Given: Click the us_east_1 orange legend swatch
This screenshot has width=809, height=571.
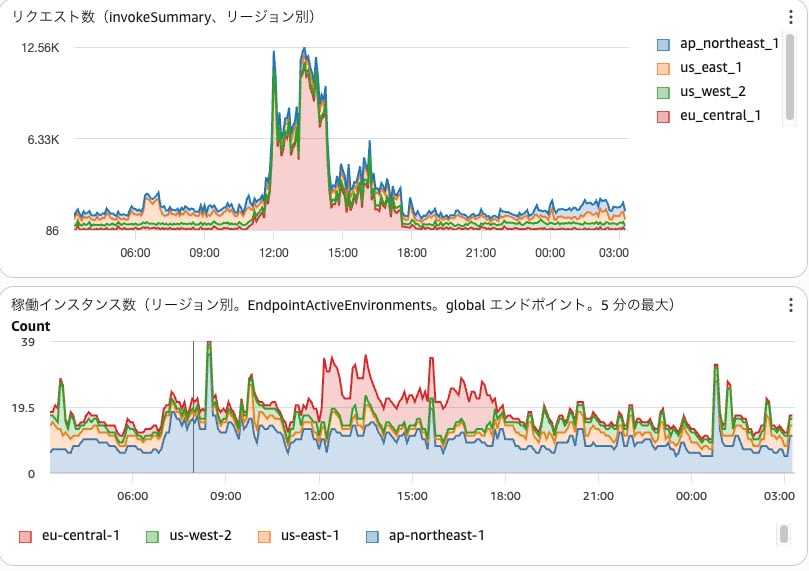Looking at the screenshot, I should (663, 68).
